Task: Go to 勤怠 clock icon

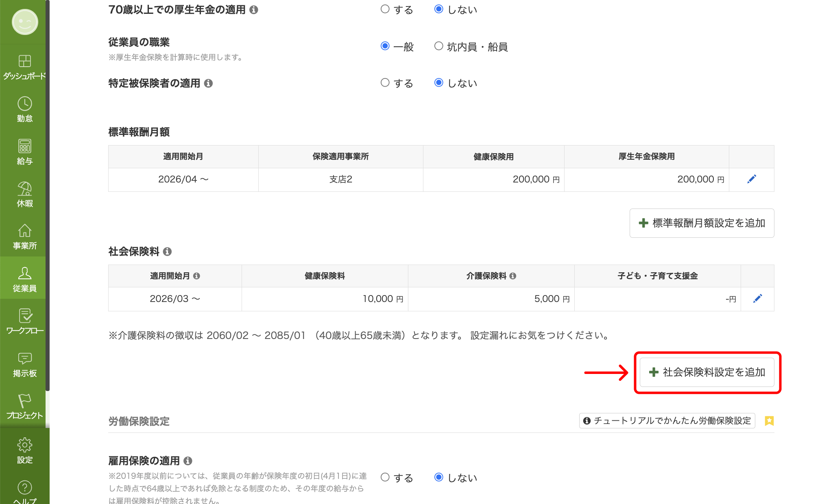Action: (x=24, y=104)
